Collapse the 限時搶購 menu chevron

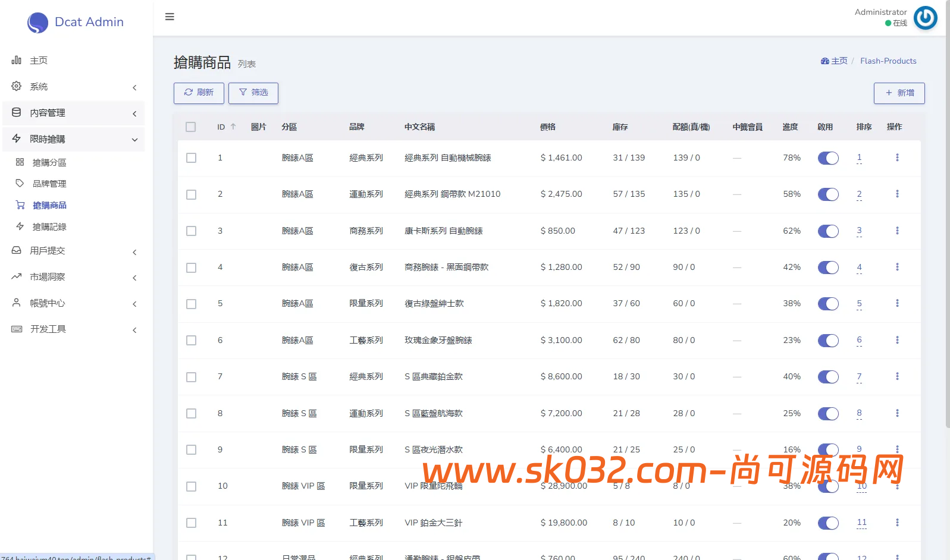point(134,140)
